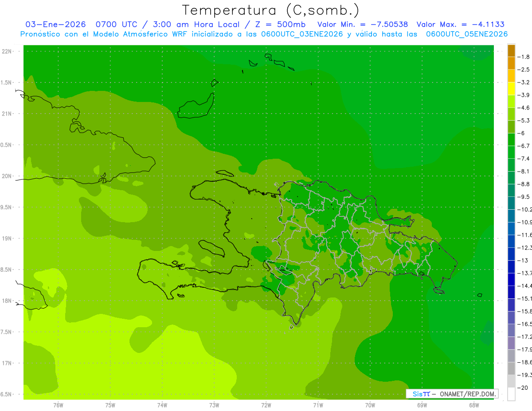Click the "-14.4" colorbar value
This screenshot has height=411, width=532.
click(524, 286)
